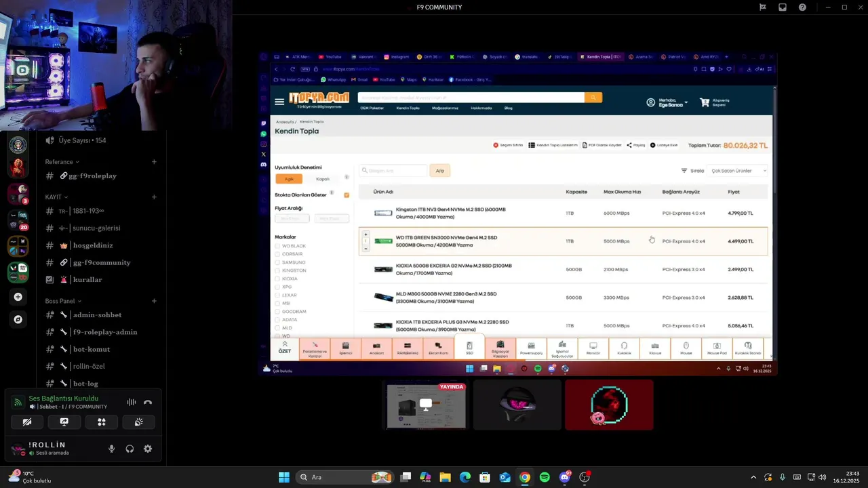This screenshot has height=488, width=868.
Task: Click Paylaş share button
Action: click(636, 145)
